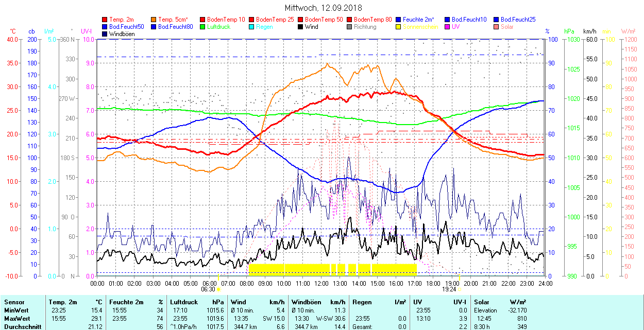Click the chart title Mittwoch, 12.09.2018
Image resolution: width=644 pixels, height=330 pixels.
[323, 8]
